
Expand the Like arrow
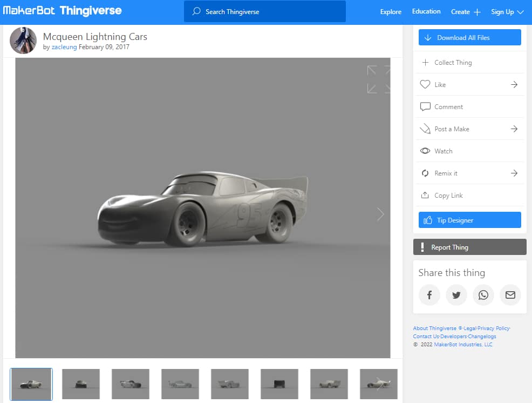[x=514, y=84]
